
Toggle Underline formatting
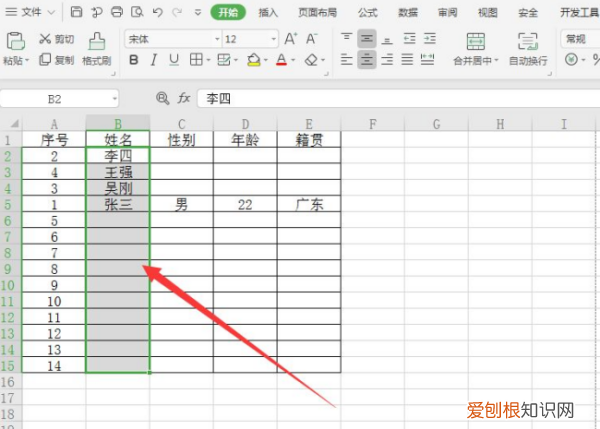[x=174, y=60]
